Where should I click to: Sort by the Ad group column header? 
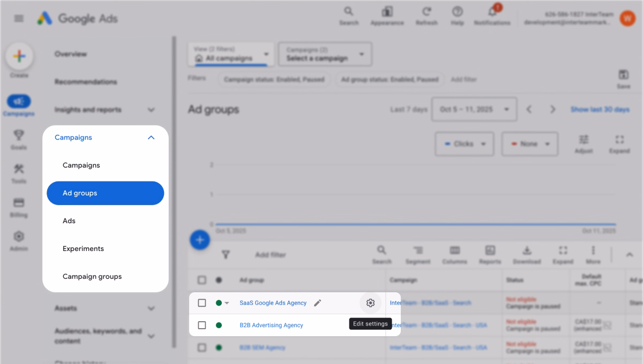[252, 280]
